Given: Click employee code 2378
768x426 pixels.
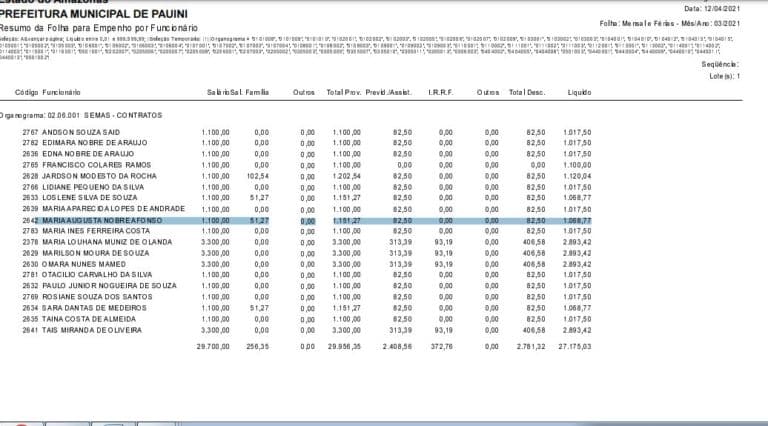Looking at the screenshot, I should point(30,241).
